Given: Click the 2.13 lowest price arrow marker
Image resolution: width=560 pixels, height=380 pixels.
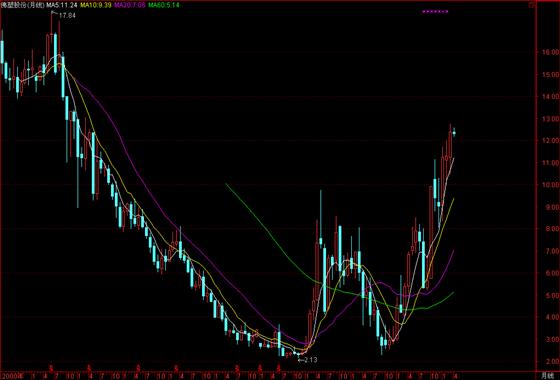Looking at the screenshot, I should [307, 360].
